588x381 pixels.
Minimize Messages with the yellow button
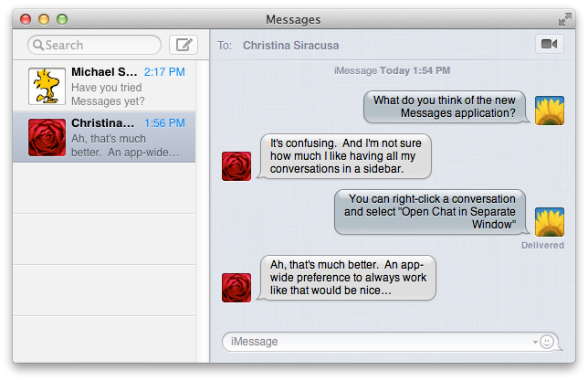tap(44, 19)
